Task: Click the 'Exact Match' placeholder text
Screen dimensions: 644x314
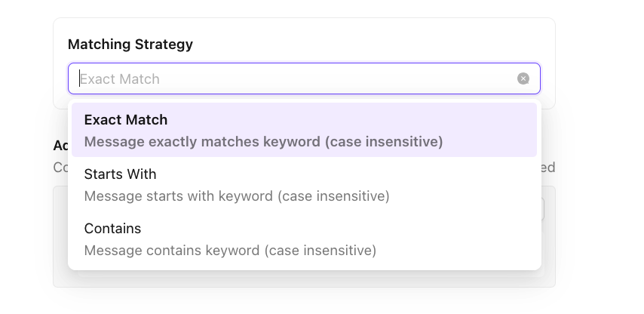Action: pos(121,79)
